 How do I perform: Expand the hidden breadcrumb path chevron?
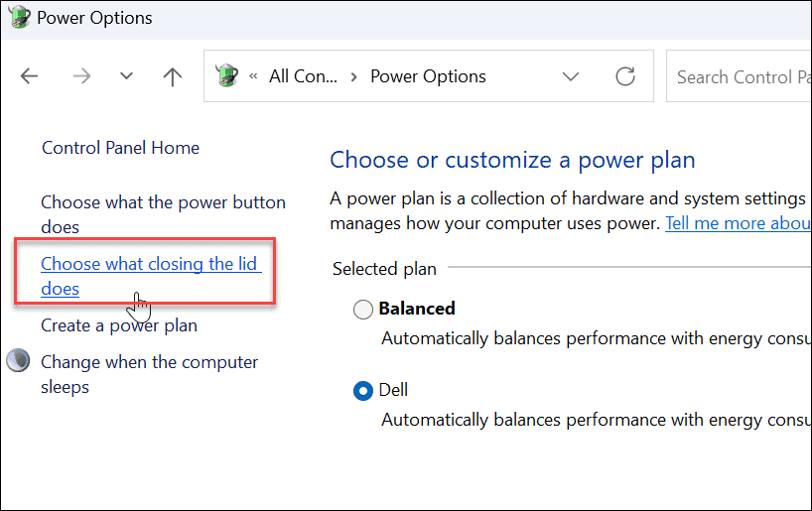(254, 76)
